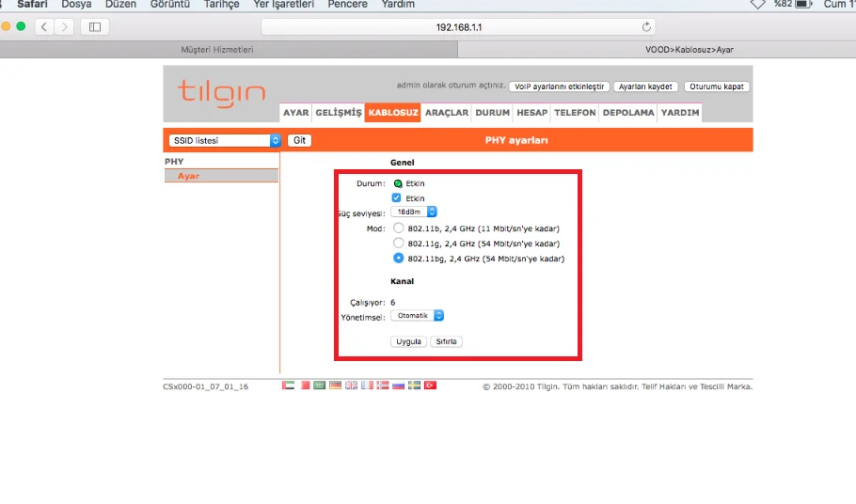Viewport: 856px width, 504px height.
Task: Click the French flag language icon
Action: 367,386
